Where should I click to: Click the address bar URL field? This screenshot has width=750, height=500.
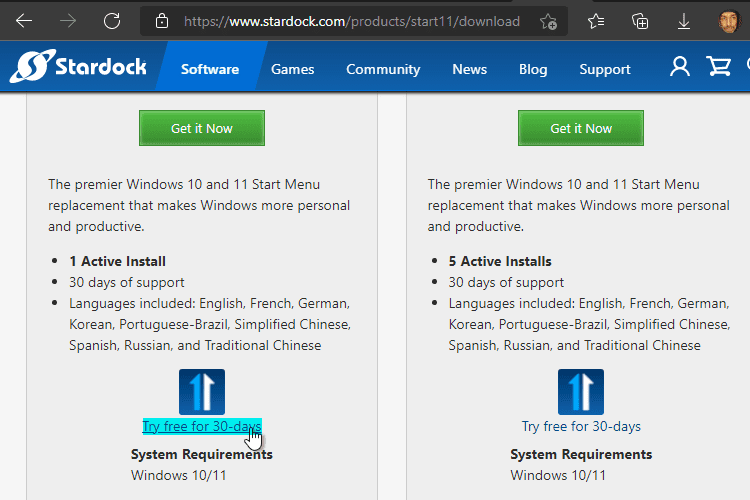pyautogui.click(x=352, y=22)
